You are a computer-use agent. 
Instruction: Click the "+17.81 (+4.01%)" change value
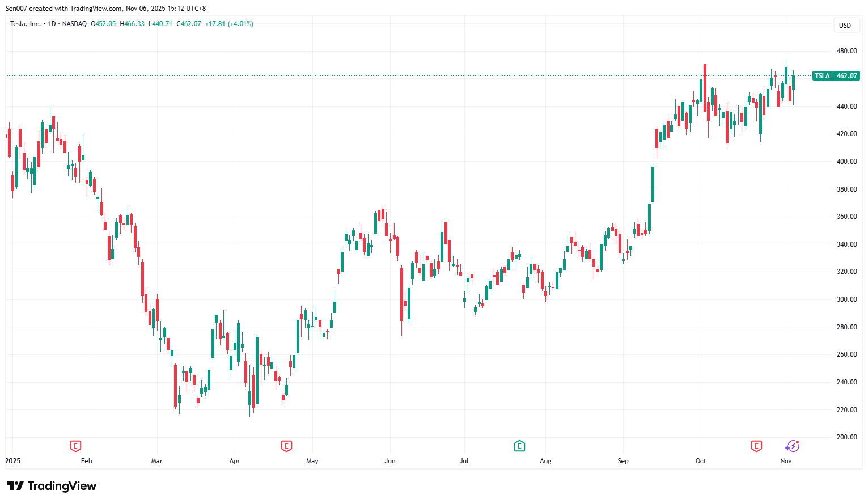pyautogui.click(x=229, y=24)
